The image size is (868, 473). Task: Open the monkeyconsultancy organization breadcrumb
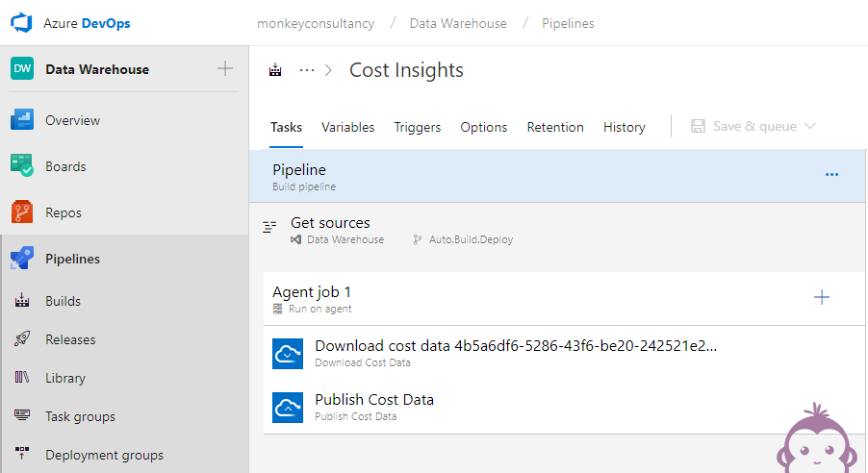click(316, 23)
